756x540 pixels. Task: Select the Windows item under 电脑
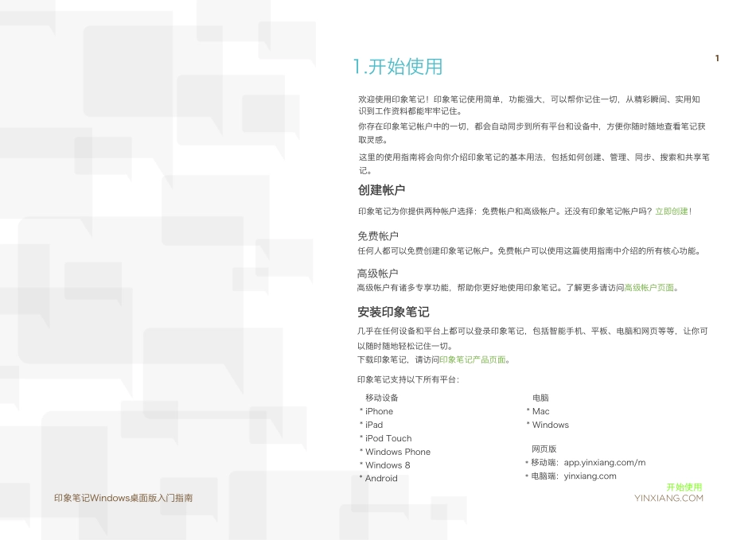coord(551,425)
